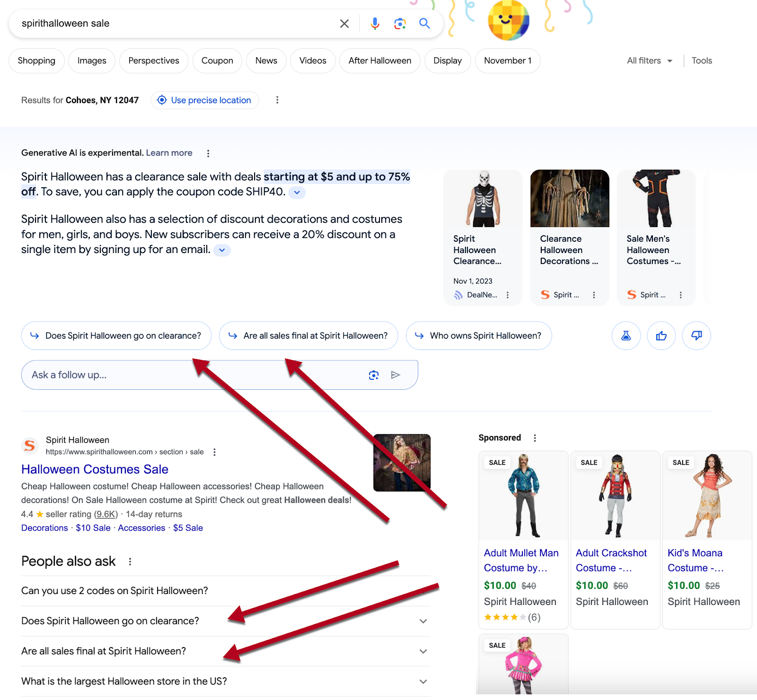Open the Learn more link
The width and height of the screenshot is (757, 700).
[x=169, y=153]
